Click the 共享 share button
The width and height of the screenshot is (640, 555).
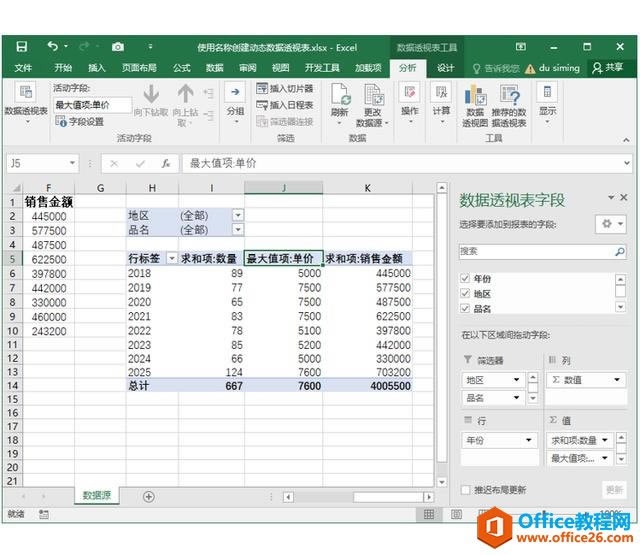(x=609, y=68)
